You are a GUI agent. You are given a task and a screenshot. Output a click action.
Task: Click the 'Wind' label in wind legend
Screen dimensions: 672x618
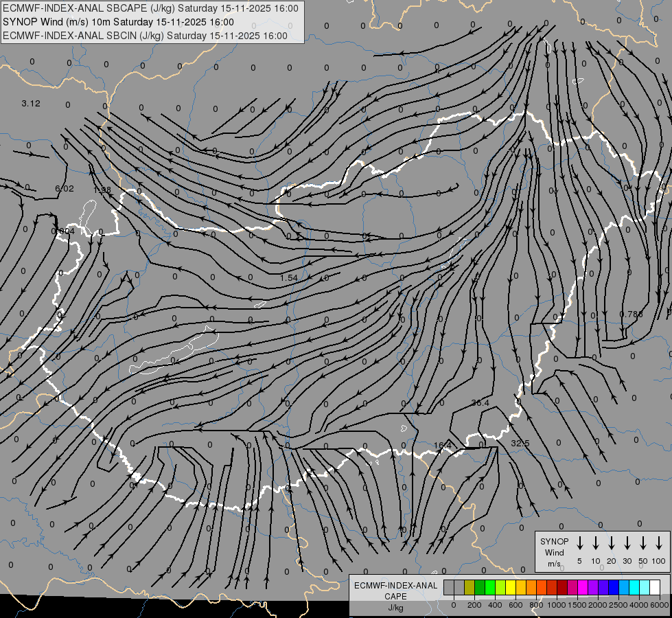click(554, 552)
